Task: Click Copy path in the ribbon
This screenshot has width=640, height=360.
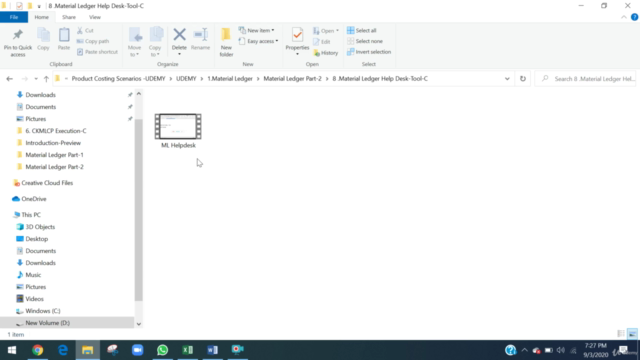Action: [93, 41]
